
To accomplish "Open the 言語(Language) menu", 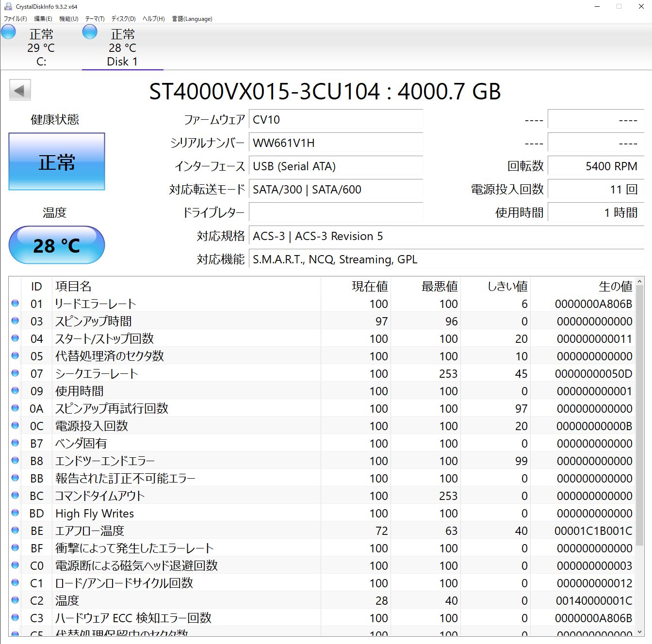I will point(192,18).
